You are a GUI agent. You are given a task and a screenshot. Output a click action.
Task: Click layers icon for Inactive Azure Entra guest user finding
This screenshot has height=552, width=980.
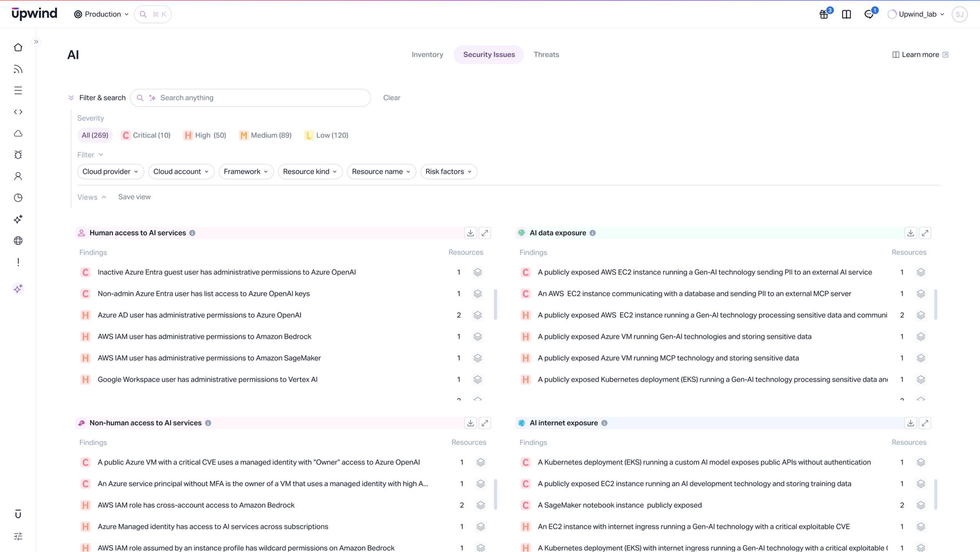click(477, 272)
